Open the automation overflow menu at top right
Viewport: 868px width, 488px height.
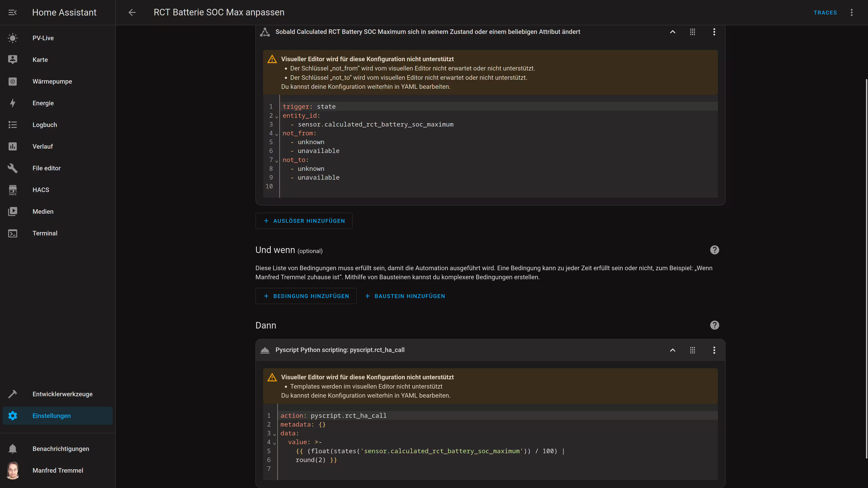[851, 12]
